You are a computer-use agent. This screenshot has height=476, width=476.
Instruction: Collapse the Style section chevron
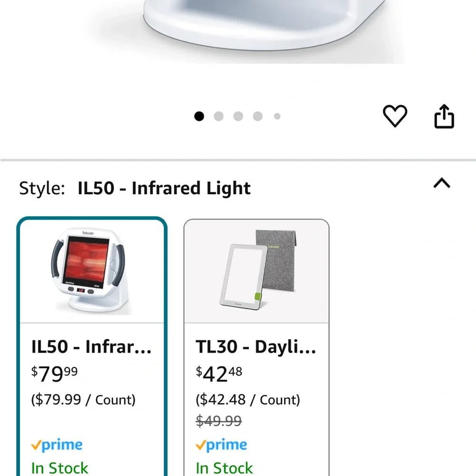[x=442, y=183]
